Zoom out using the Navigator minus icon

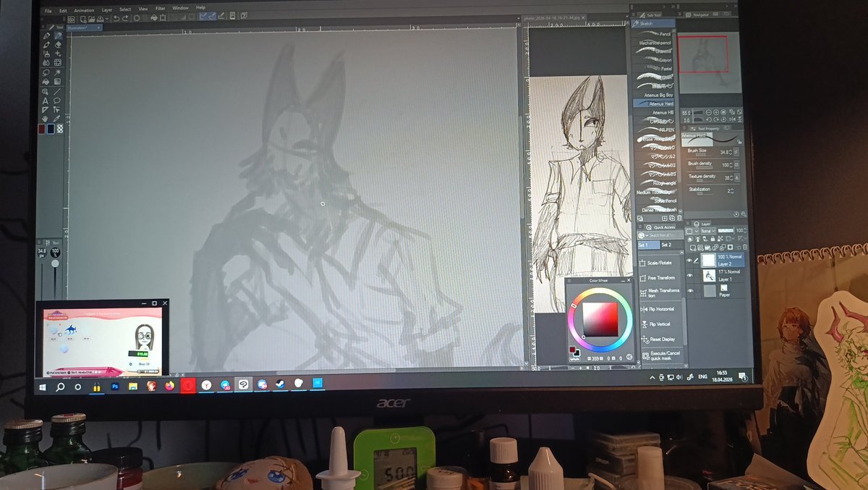pos(708,112)
